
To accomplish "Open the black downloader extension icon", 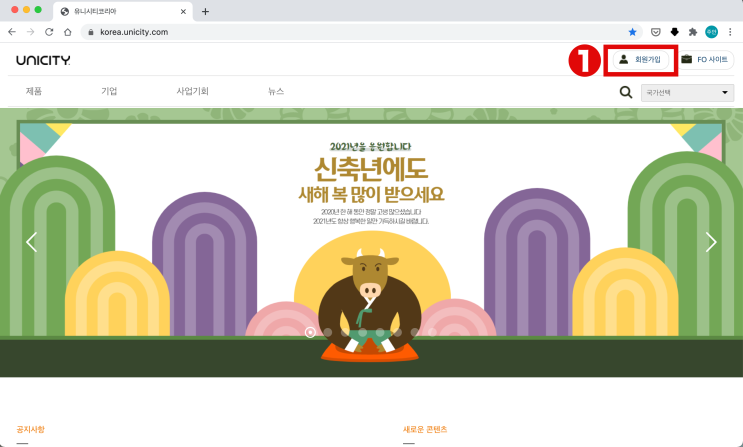I will [674, 32].
